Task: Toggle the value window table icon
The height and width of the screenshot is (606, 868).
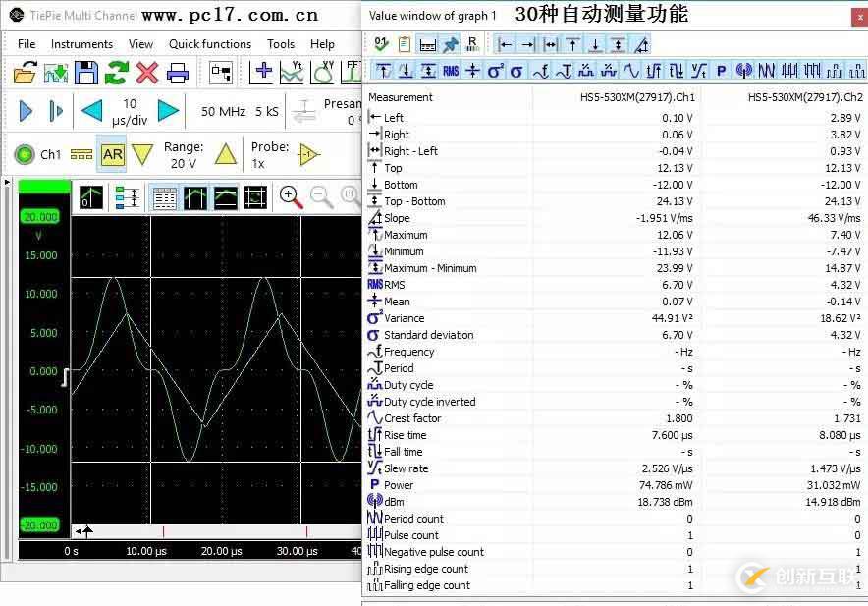Action: tap(164, 197)
